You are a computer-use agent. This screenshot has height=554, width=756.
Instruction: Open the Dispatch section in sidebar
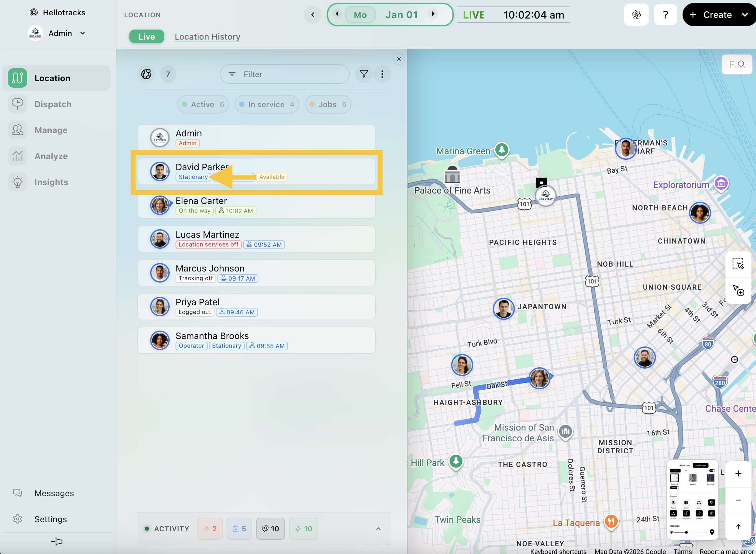[x=53, y=104]
